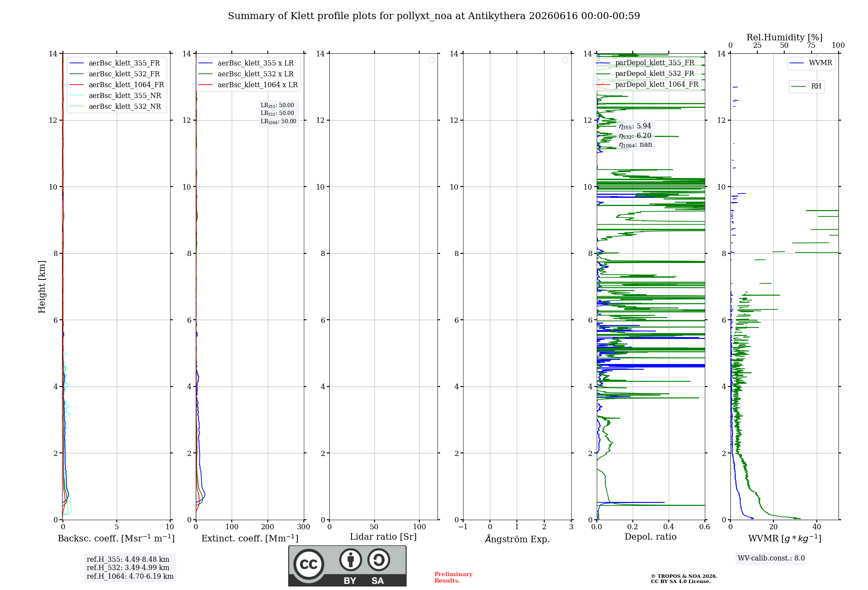Click the SA share-alike arrow icon

tap(378, 560)
